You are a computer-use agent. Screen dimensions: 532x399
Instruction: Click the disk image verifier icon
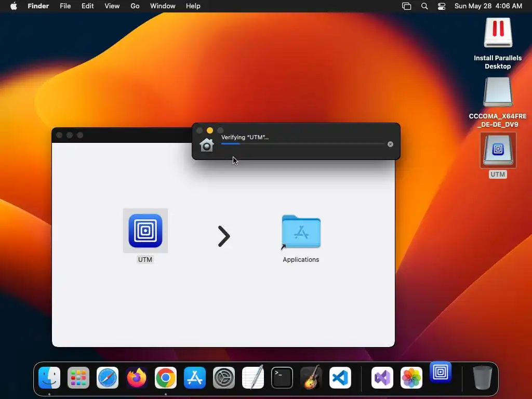click(x=207, y=145)
